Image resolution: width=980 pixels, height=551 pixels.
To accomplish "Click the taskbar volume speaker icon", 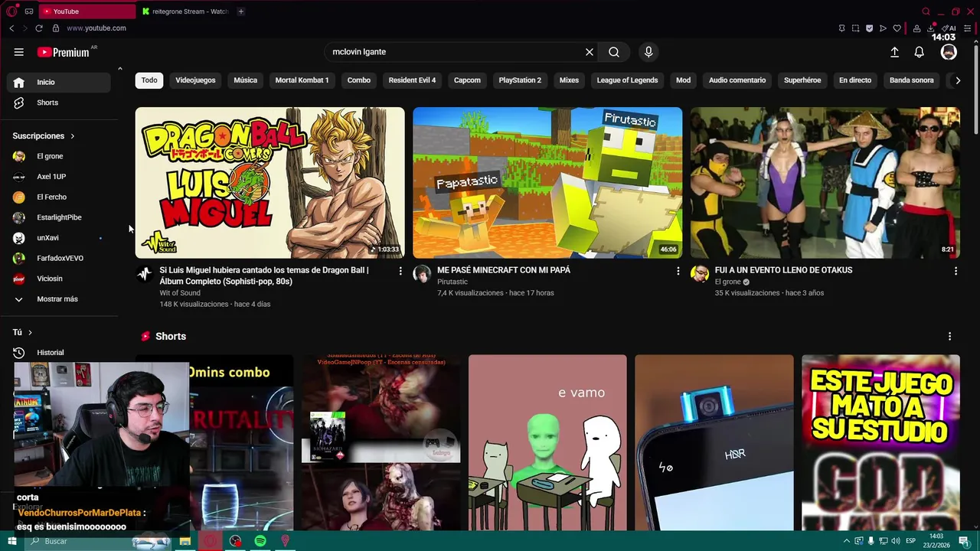I will [x=896, y=541].
